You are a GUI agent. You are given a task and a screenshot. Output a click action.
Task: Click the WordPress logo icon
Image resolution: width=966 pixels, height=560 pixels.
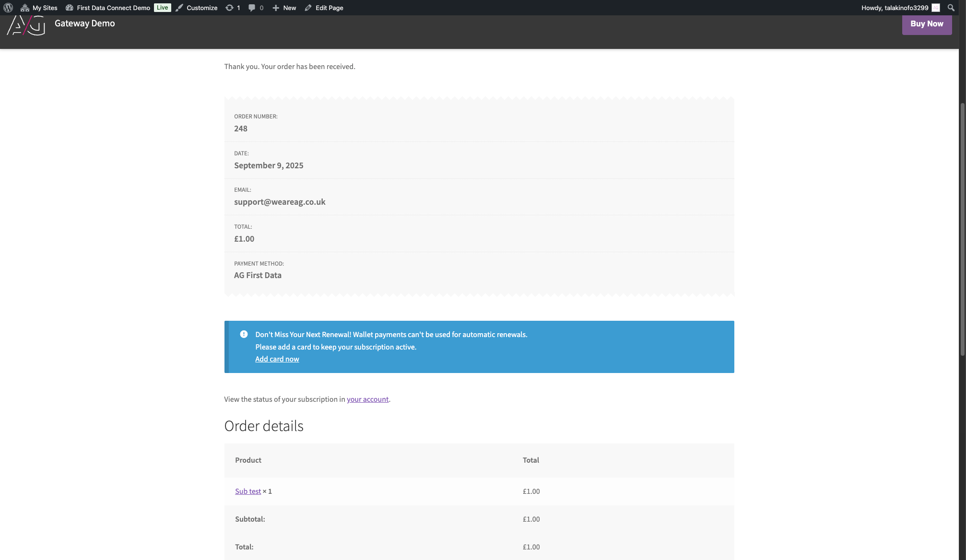tap(8, 8)
